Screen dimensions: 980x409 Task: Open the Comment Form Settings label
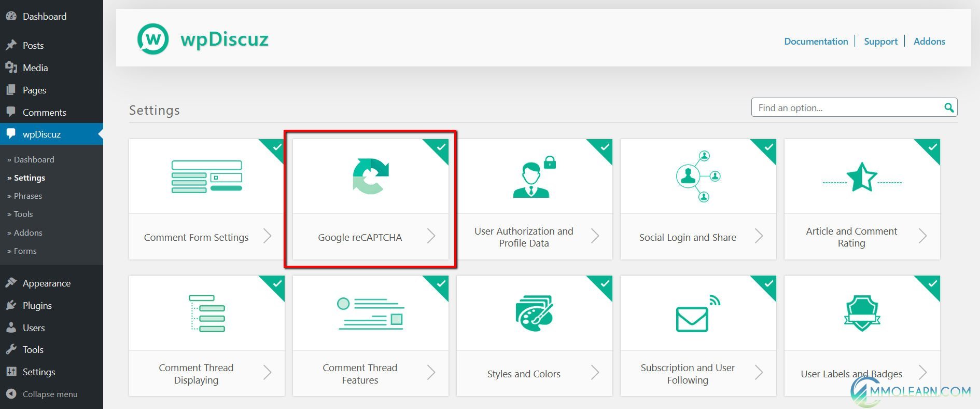196,237
